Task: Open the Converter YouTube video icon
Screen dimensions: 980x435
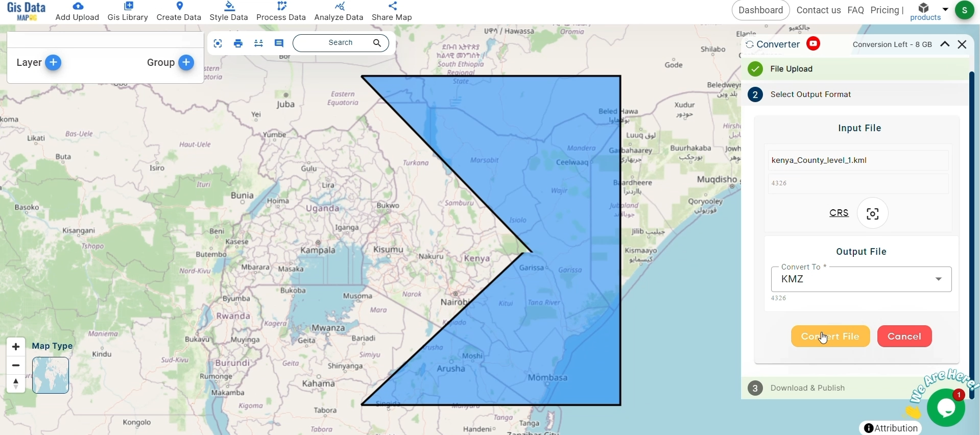Action: [814, 44]
